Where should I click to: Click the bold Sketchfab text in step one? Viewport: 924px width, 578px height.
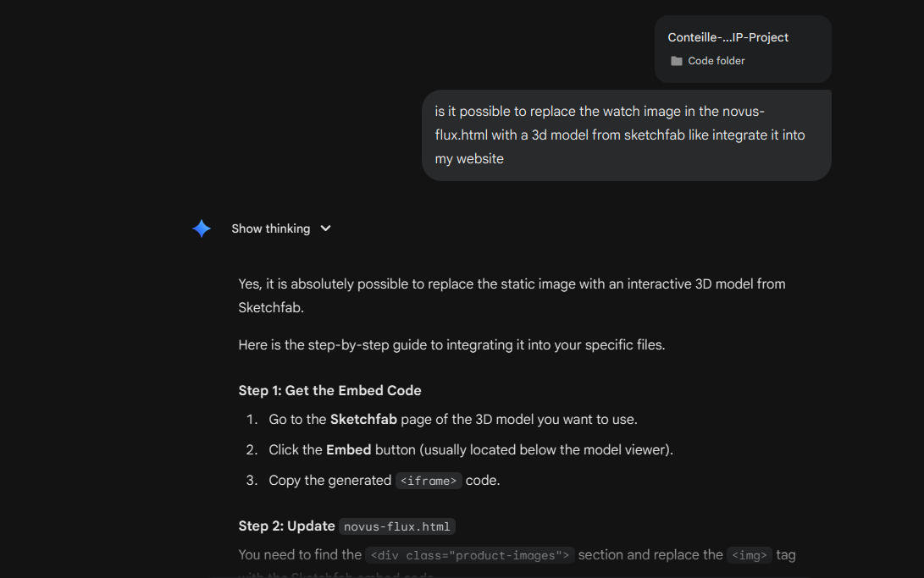coord(363,419)
